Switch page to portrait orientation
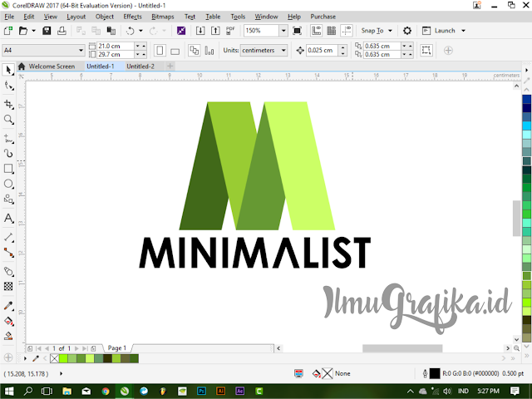 [x=160, y=51]
